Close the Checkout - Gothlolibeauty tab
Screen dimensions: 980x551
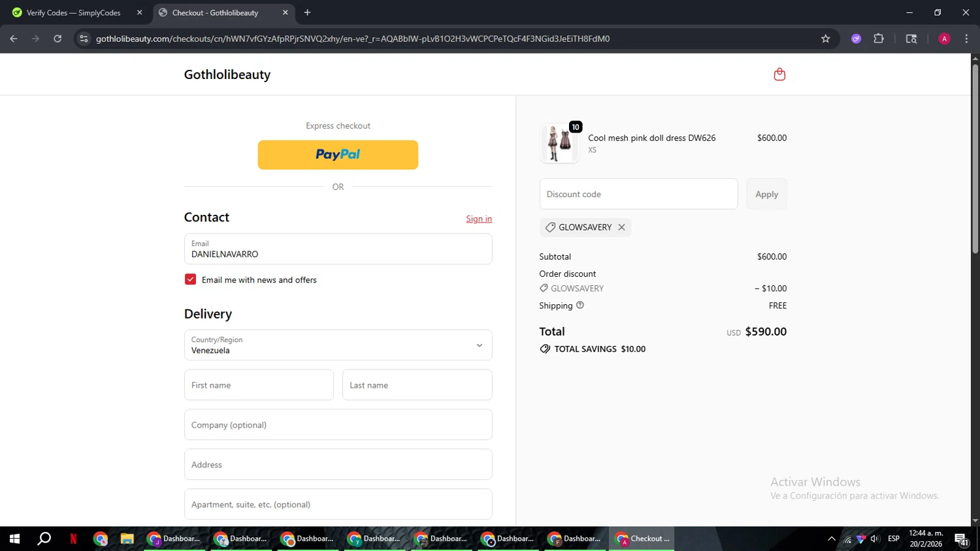[286, 12]
